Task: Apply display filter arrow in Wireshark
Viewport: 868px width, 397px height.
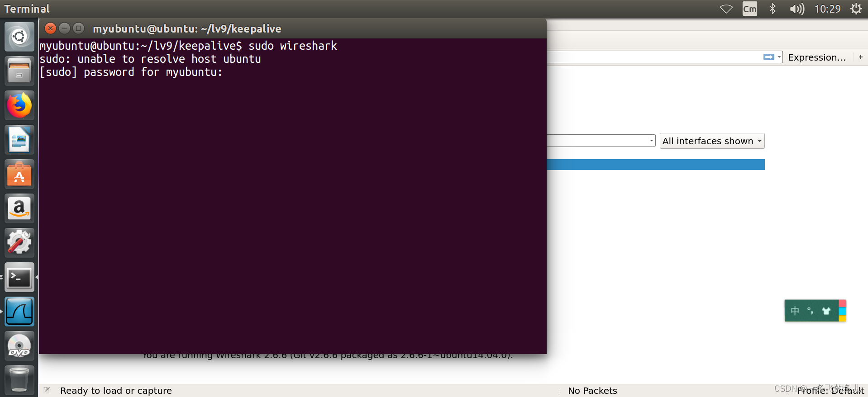Action: tap(768, 57)
